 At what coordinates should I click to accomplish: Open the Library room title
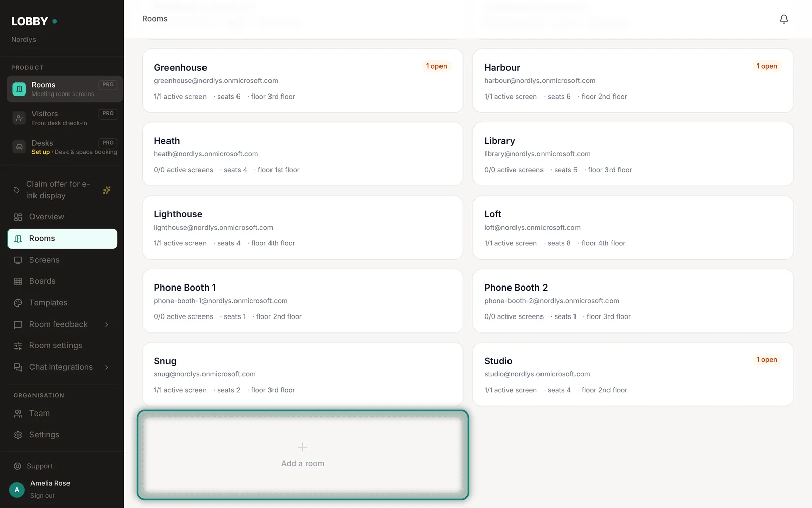click(499, 141)
